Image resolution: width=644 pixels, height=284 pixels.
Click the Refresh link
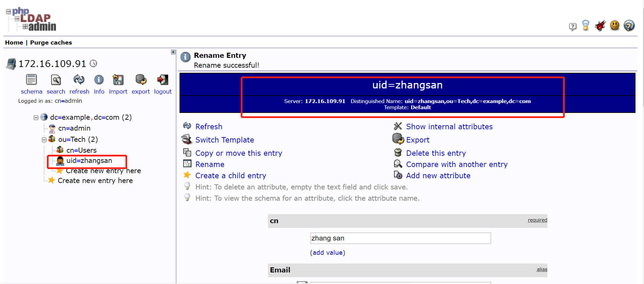click(x=209, y=127)
